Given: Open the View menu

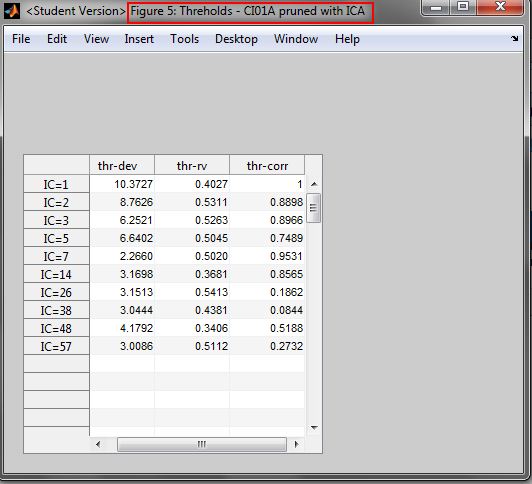Looking at the screenshot, I should point(96,39).
